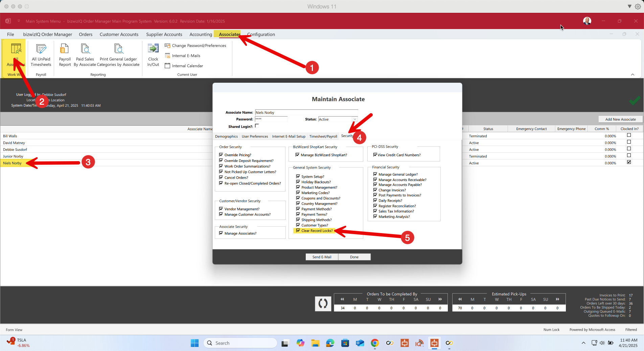This screenshot has height=351, width=644.
Task: Click previous arrow in Estimated Pick-Ups
Action: (460, 299)
